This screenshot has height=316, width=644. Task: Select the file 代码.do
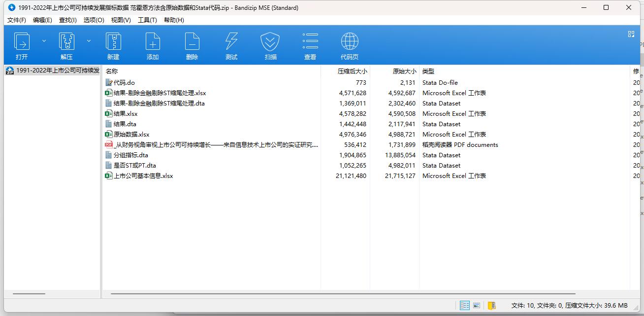[124, 83]
